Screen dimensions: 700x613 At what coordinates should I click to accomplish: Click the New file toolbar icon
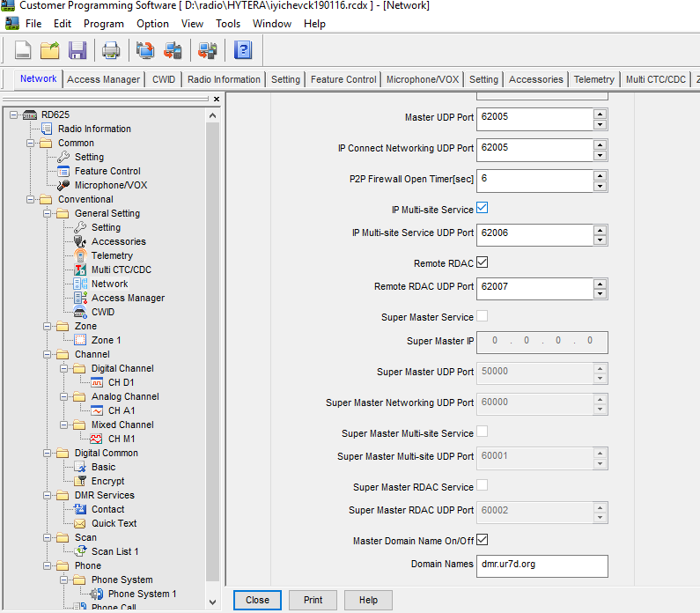pyautogui.click(x=23, y=50)
